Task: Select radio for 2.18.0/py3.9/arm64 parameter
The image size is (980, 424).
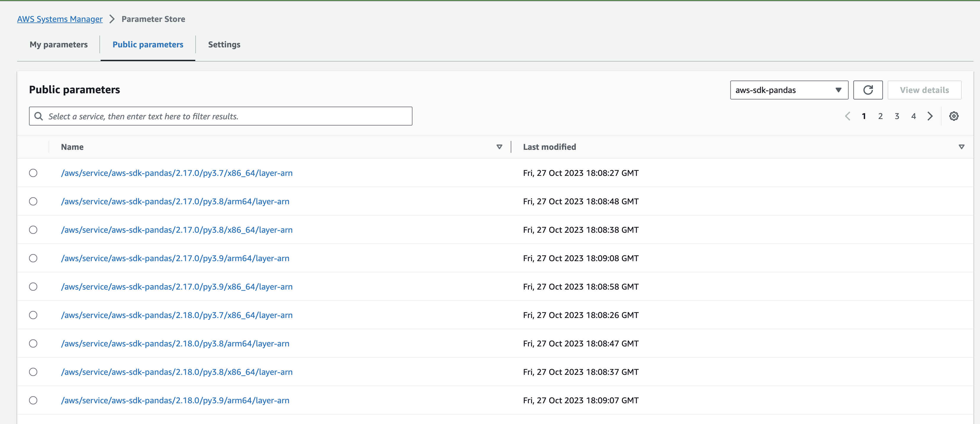Action: pyautogui.click(x=33, y=400)
